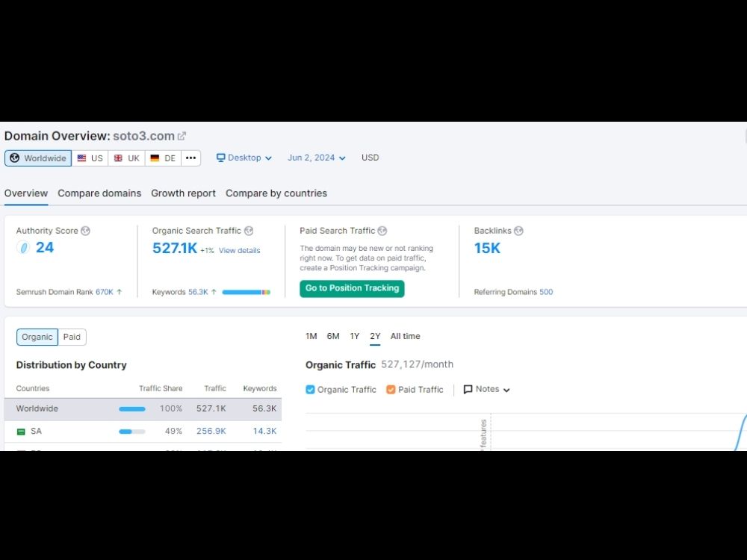The image size is (747, 560).
Task: Click the keywords distribution color bar
Action: click(247, 292)
